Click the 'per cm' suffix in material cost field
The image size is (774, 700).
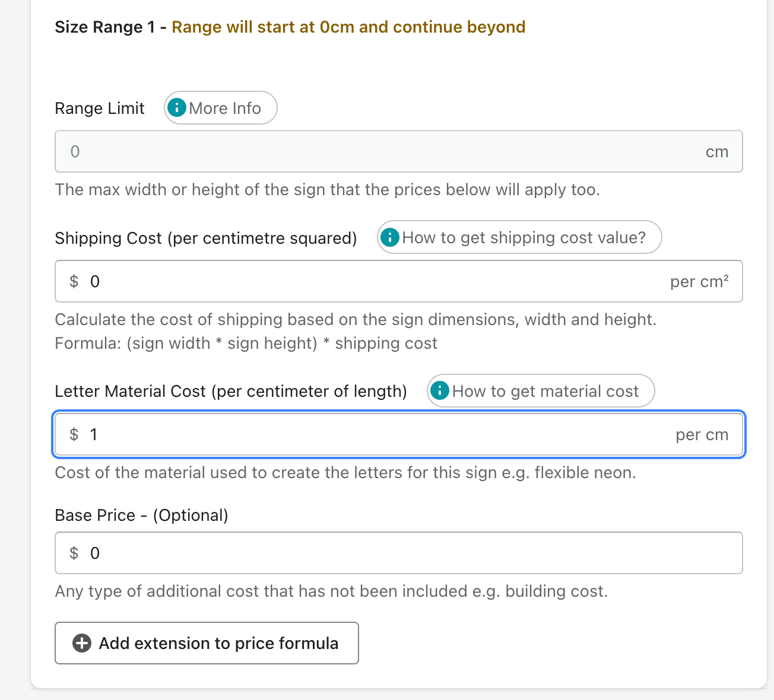(702, 434)
